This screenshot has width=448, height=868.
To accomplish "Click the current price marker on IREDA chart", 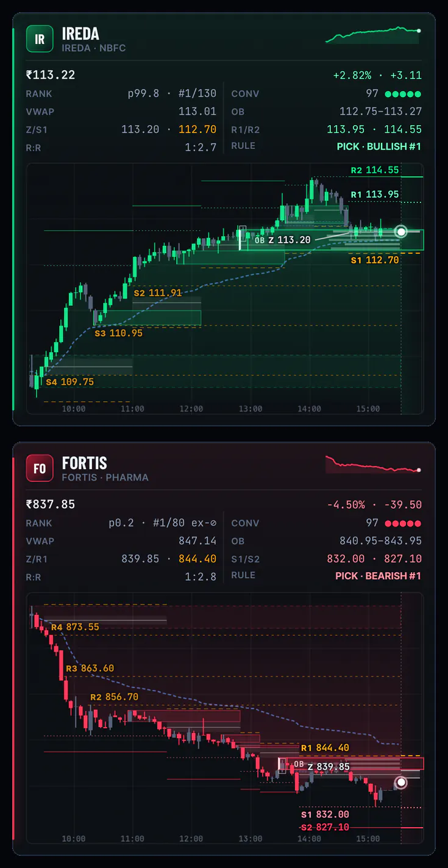I will (x=400, y=231).
